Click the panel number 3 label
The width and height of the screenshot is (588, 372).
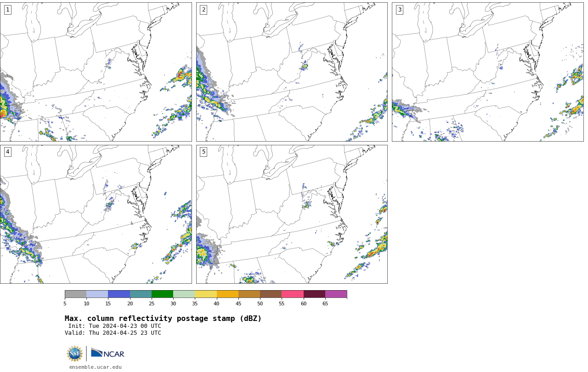click(x=399, y=10)
